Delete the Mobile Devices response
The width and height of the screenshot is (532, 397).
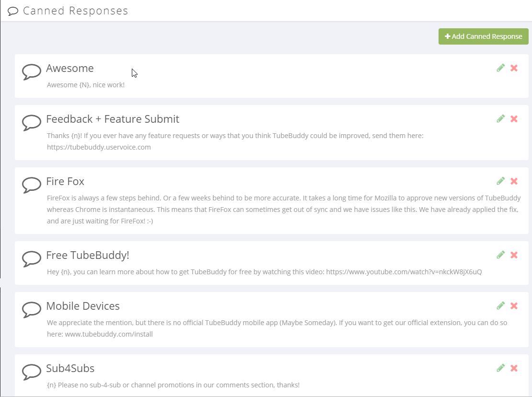tap(514, 306)
